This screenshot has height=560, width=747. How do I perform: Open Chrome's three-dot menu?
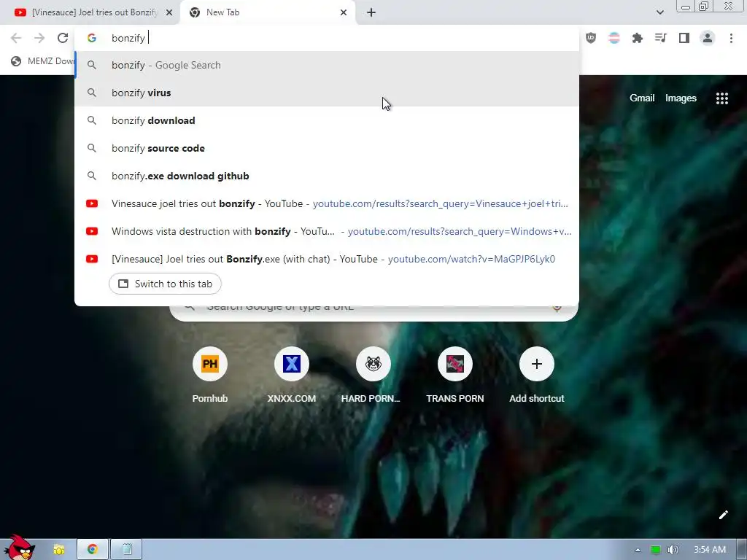pos(731,38)
